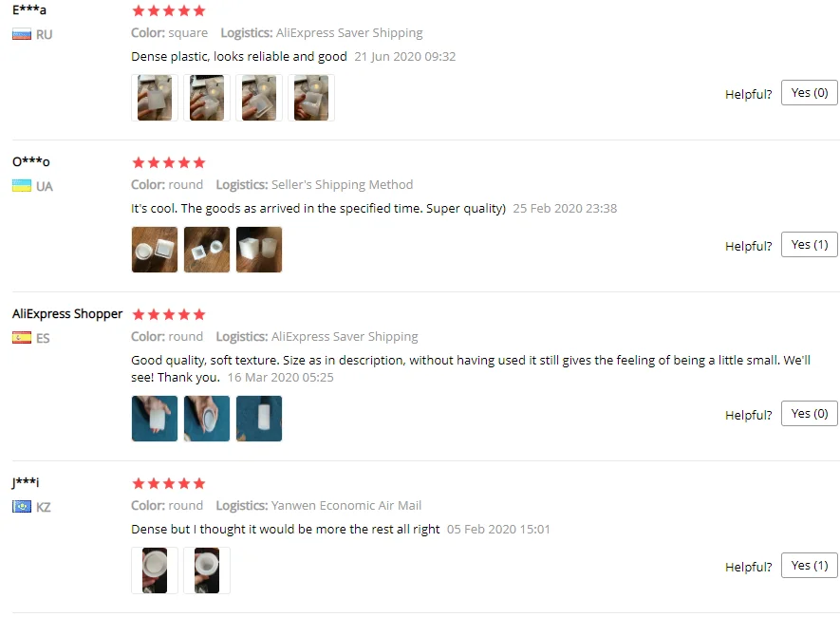Click Yes (1) on J***i's review

pos(809,566)
